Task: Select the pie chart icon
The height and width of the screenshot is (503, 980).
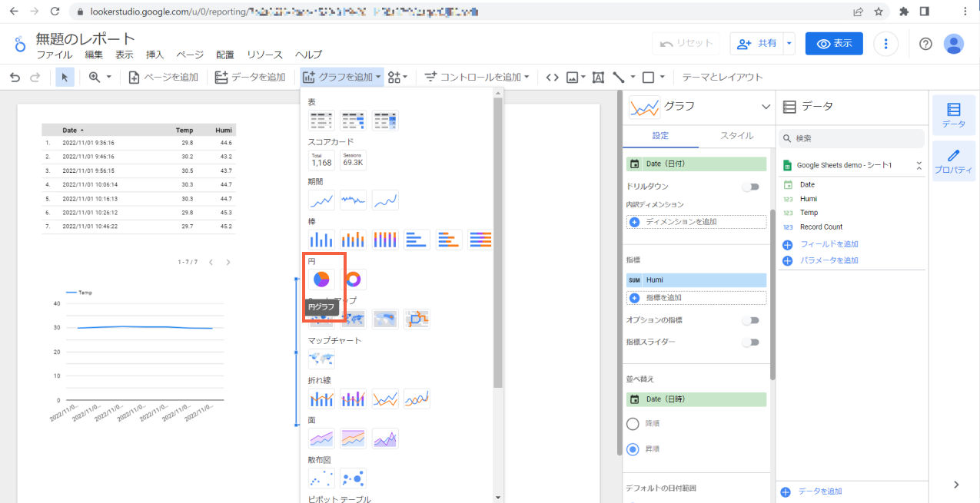Action: [321, 279]
